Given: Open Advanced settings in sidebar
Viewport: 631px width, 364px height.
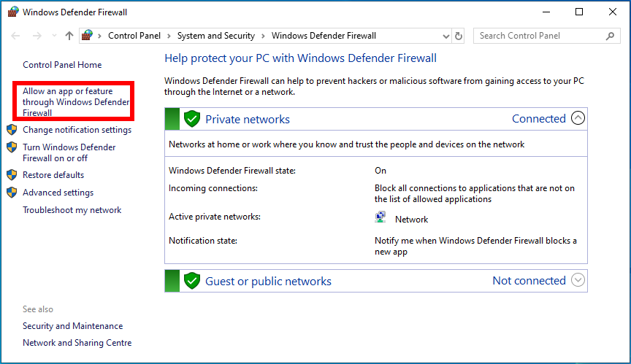Looking at the screenshot, I should pos(58,193).
